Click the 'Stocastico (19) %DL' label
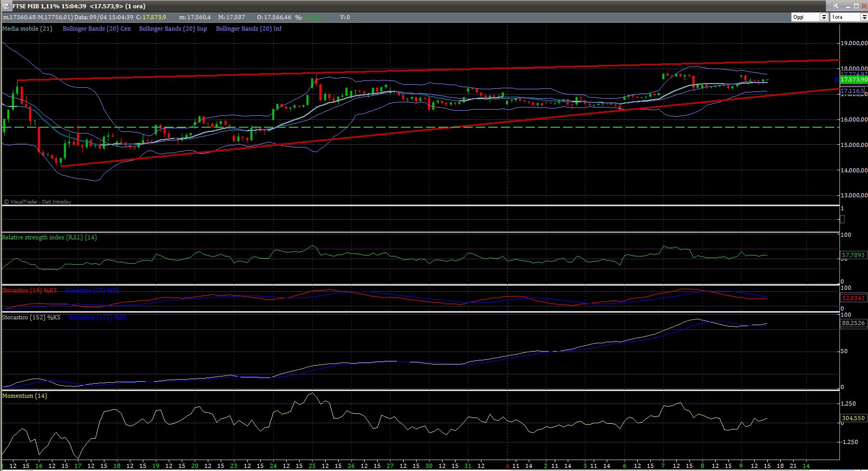Viewport: 868px width, 471px height. pos(92,290)
